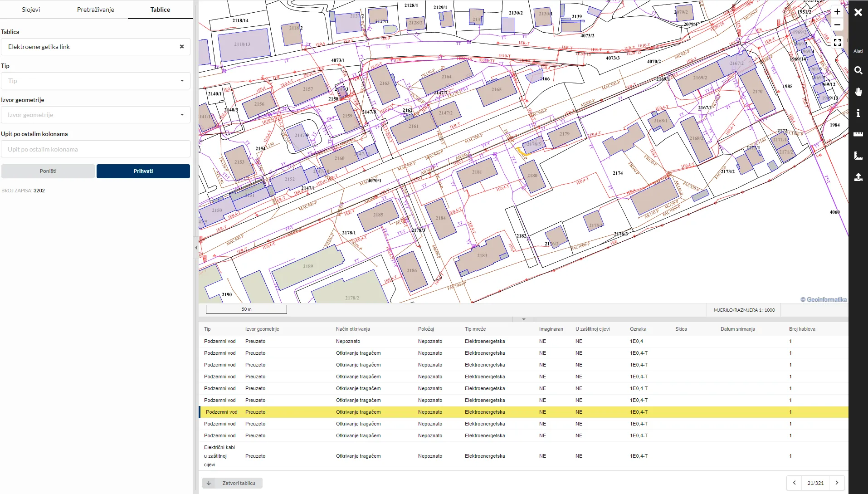Sort by Način otkrivanja column header
The image size is (868, 494).
[x=353, y=329]
